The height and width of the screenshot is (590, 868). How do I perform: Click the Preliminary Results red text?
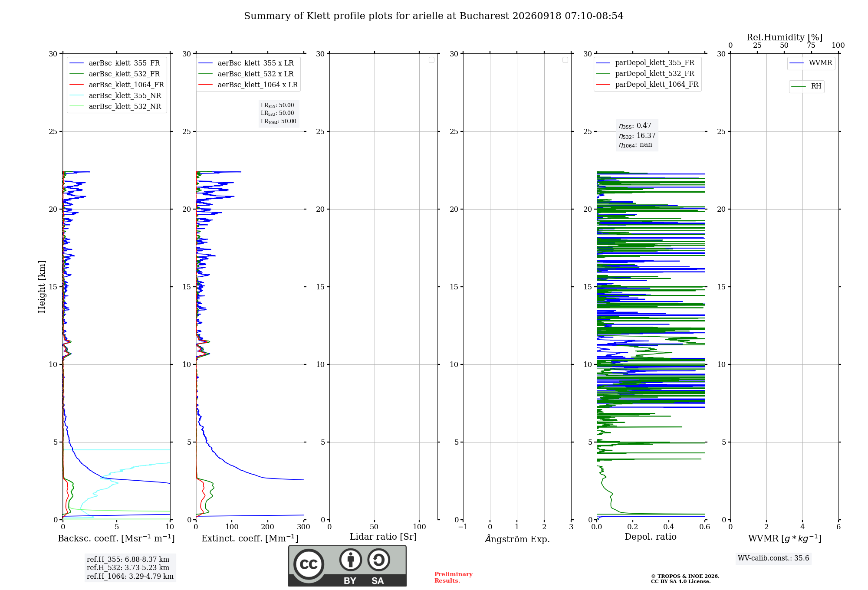453,577
